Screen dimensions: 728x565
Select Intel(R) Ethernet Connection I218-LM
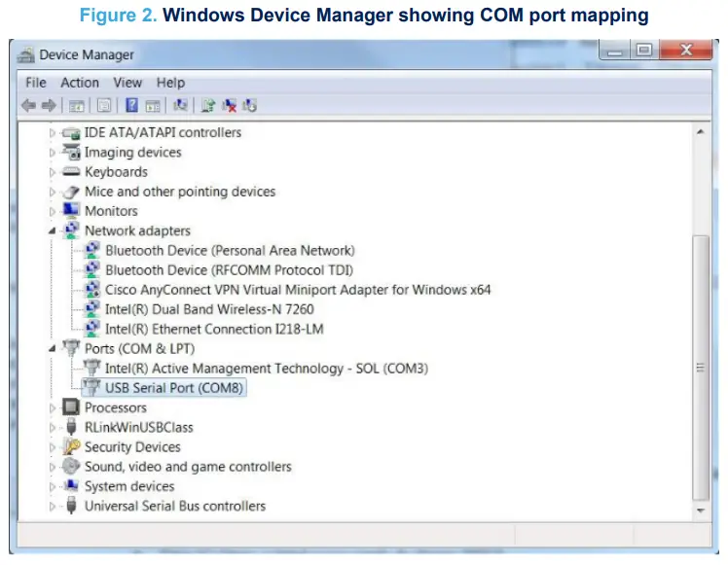coord(214,329)
